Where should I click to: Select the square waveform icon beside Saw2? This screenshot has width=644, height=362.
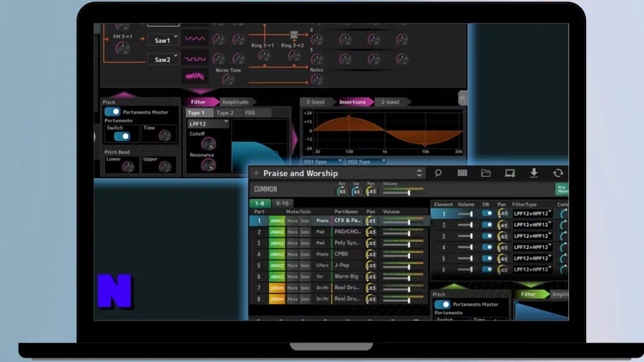click(x=195, y=58)
